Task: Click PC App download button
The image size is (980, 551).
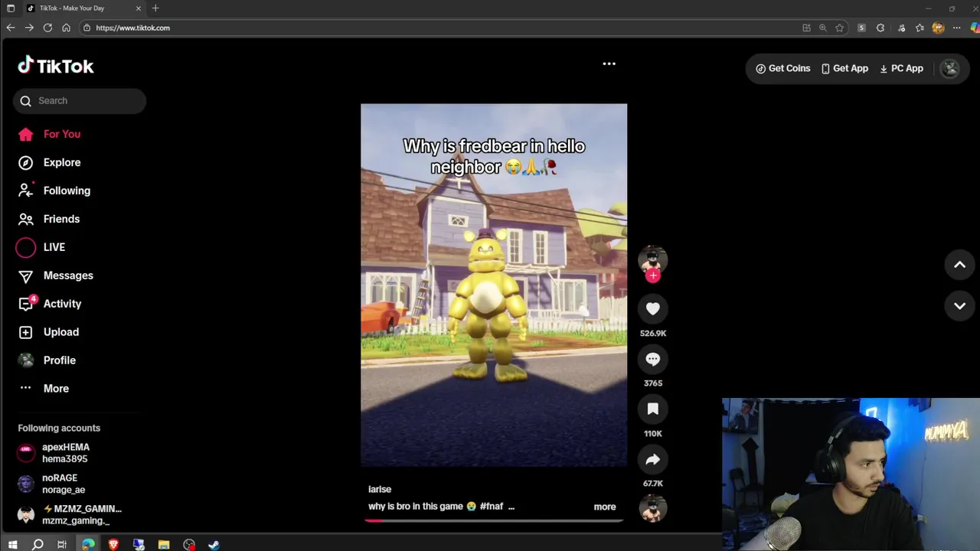Action: click(x=901, y=69)
